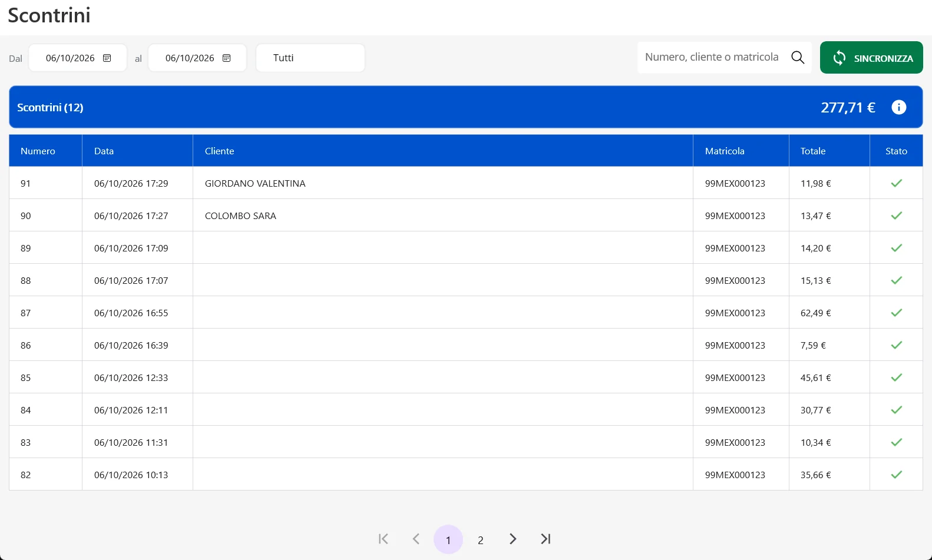Click the 45,61 € total cell

(x=829, y=377)
